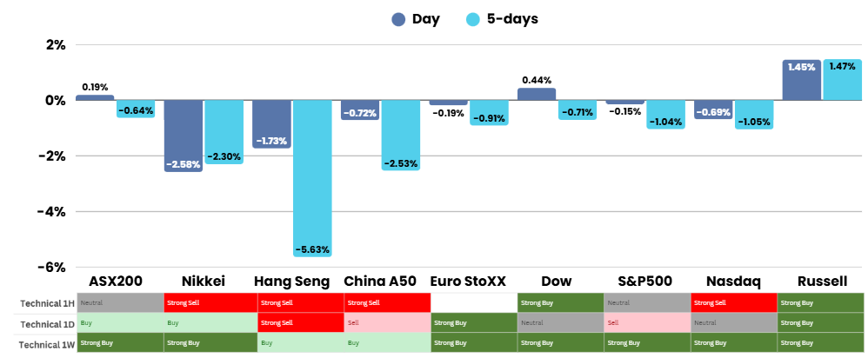Select S&P500 Sell cell in Technical 1D
The height and width of the screenshot is (358, 868).
pos(646,322)
